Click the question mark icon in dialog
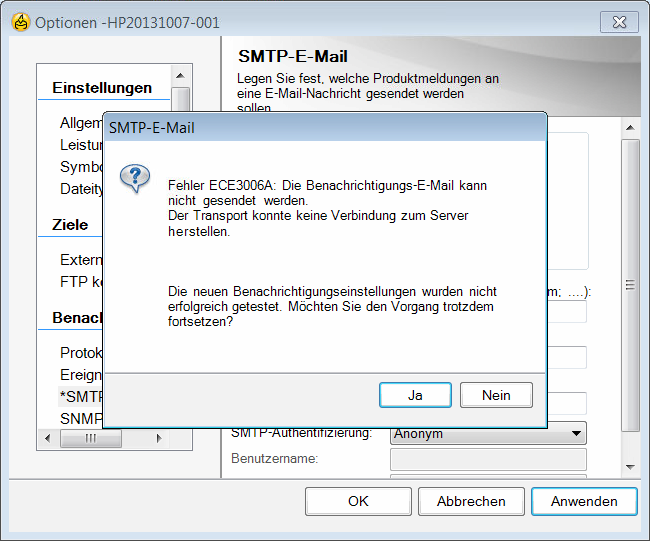 click(x=135, y=179)
